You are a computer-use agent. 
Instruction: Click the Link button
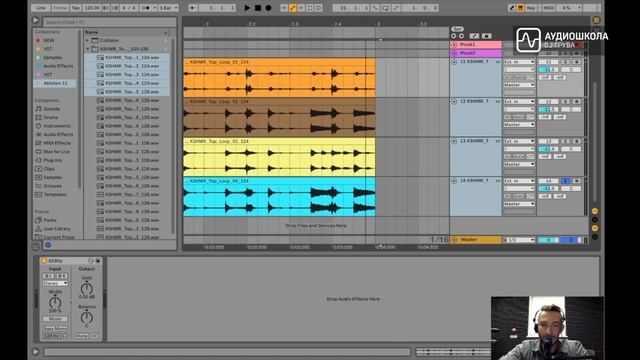(40, 8)
